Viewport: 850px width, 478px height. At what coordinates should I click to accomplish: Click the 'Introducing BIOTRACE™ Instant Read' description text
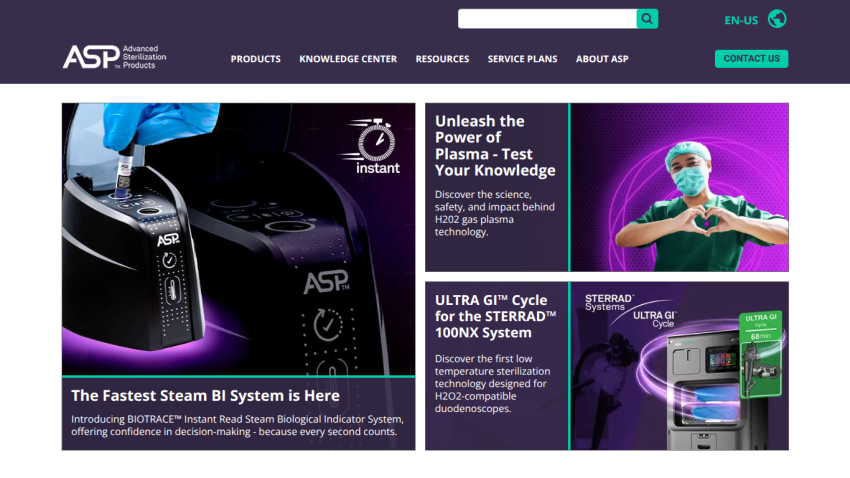pyautogui.click(x=237, y=425)
